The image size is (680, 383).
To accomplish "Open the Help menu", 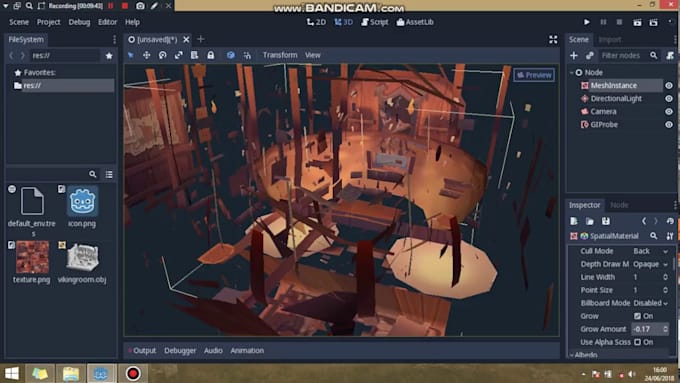I will click(x=132, y=22).
